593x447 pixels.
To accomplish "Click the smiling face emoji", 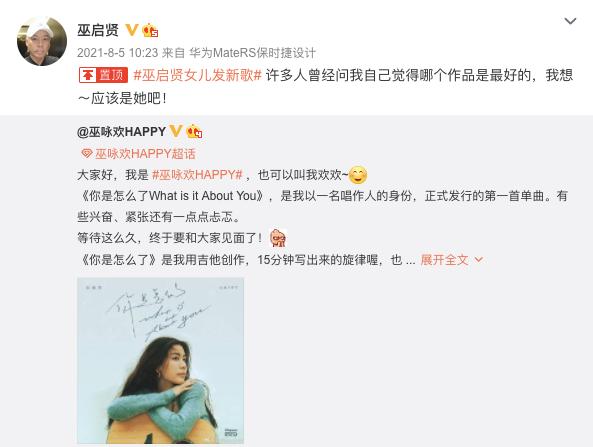I will pos(357,175).
